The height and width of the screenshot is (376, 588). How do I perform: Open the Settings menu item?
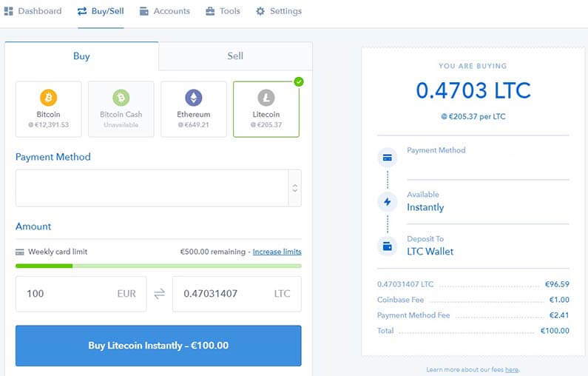[279, 11]
